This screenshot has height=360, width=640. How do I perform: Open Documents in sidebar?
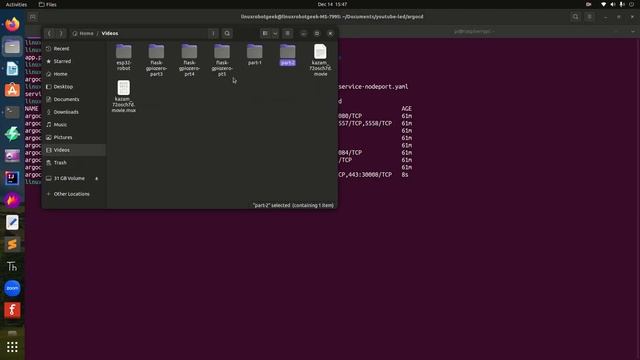point(74,99)
